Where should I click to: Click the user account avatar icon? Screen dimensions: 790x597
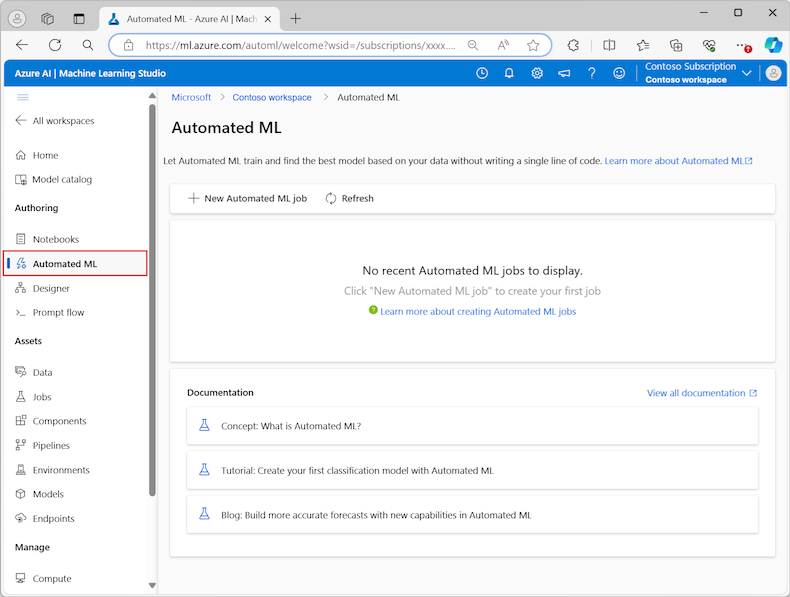pos(773,73)
